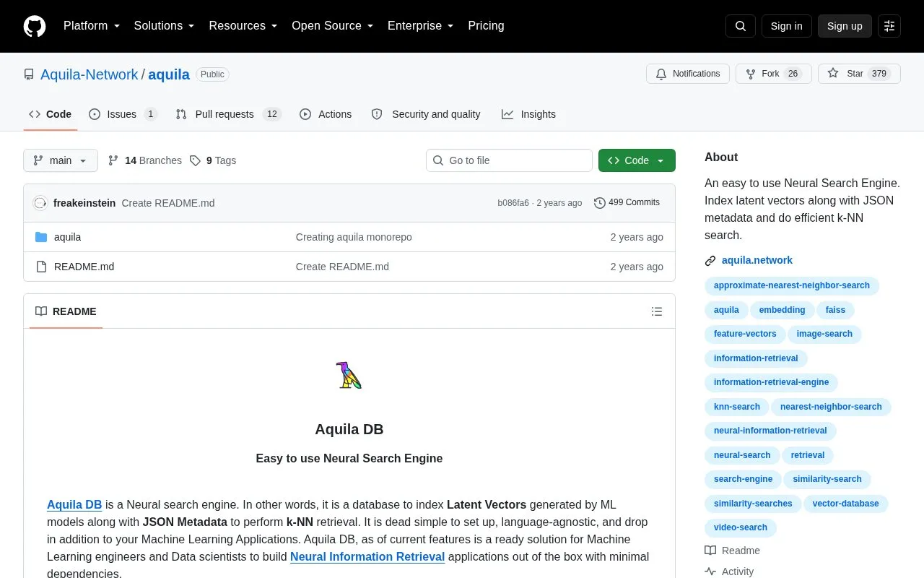Open the README outline list icon
This screenshot has height=578, width=924.
657,311
